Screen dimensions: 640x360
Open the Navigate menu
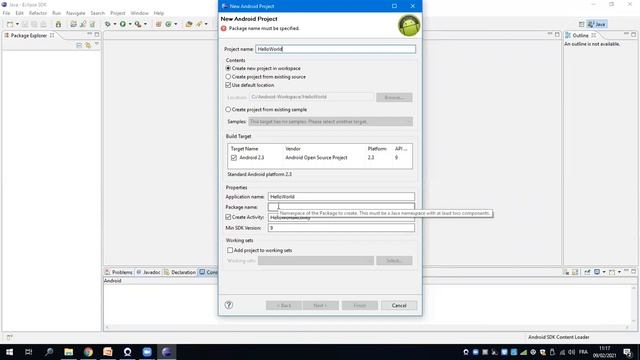tap(76, 13)
